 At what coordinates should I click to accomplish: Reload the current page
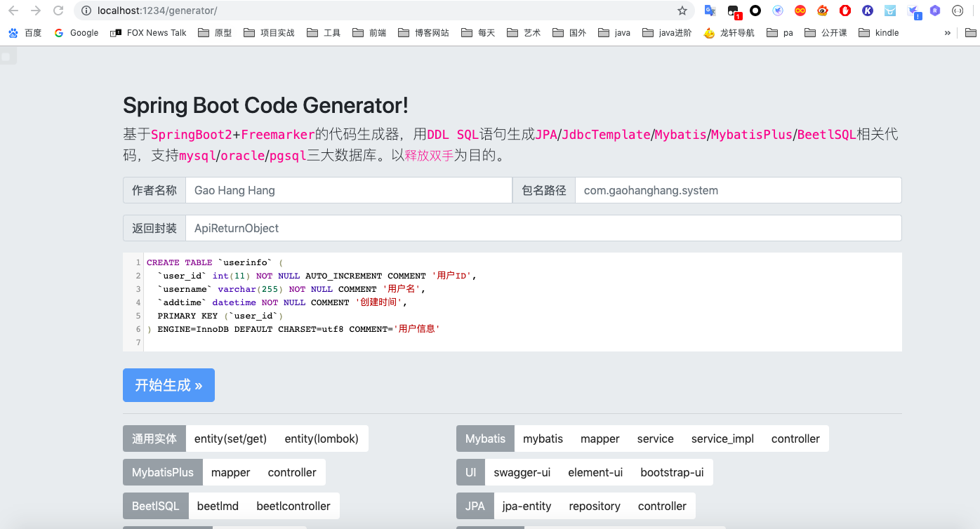(x=58, y=11)
